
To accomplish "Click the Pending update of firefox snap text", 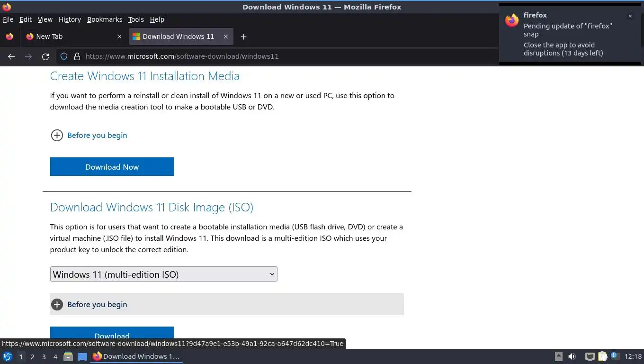I will [568, 30].
